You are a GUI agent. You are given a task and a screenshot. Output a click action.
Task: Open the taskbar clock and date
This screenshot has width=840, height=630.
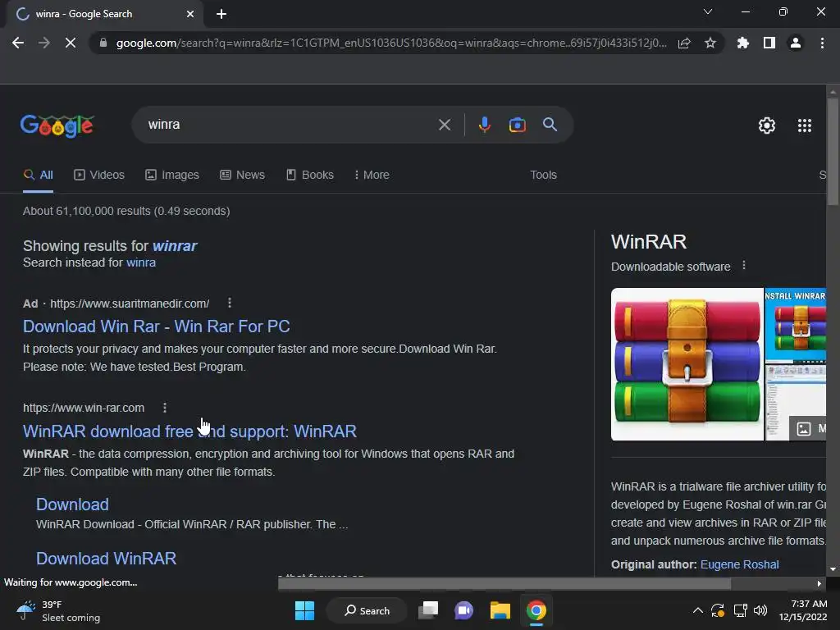(x=802, y=610)
